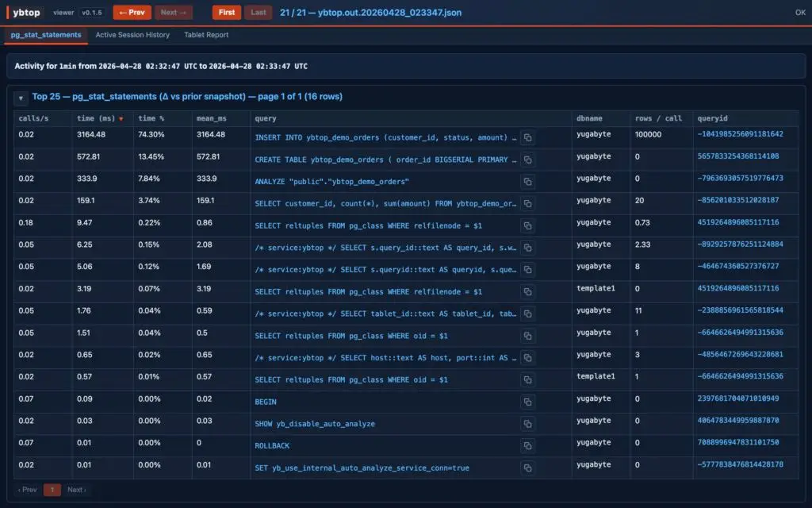Open the Tablet Report tab

[206, 35]
